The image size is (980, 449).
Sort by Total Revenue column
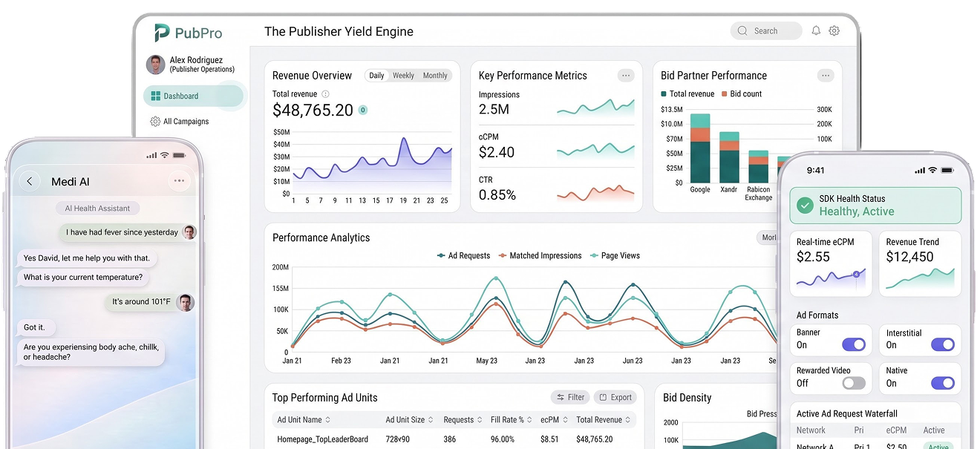[x=604, y=420]
